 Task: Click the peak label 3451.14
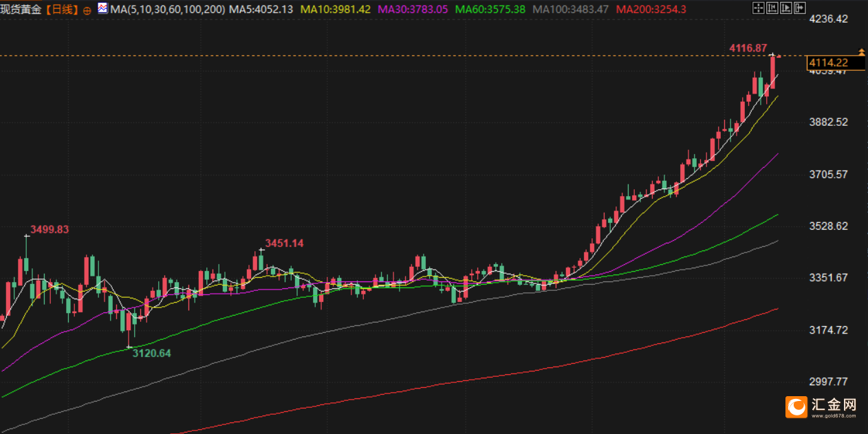pyautogui.click(x=284, y=243)
